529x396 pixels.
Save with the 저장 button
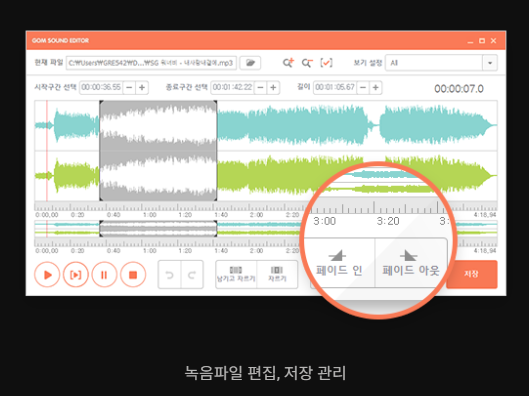tap(472, 274)
